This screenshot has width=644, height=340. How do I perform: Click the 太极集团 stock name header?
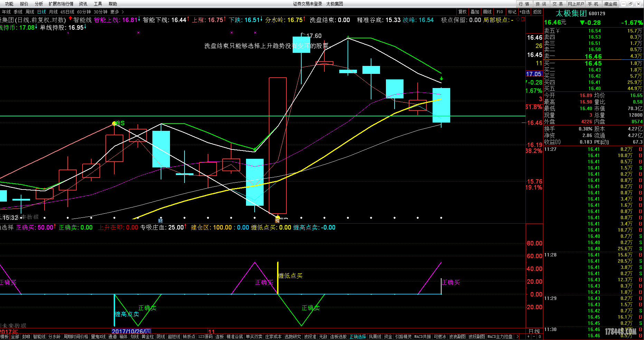click(x=571, y=13)
